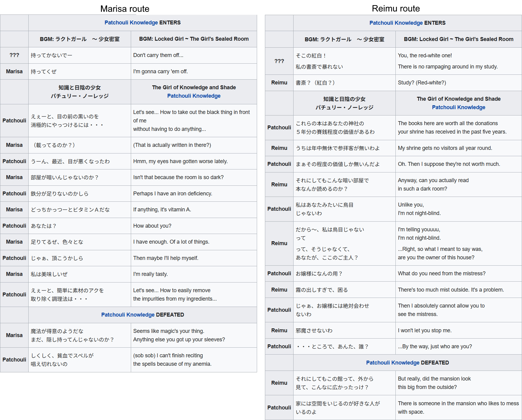Select the line "Unlike you,"
522x420 pixels.
coord(411,205)
